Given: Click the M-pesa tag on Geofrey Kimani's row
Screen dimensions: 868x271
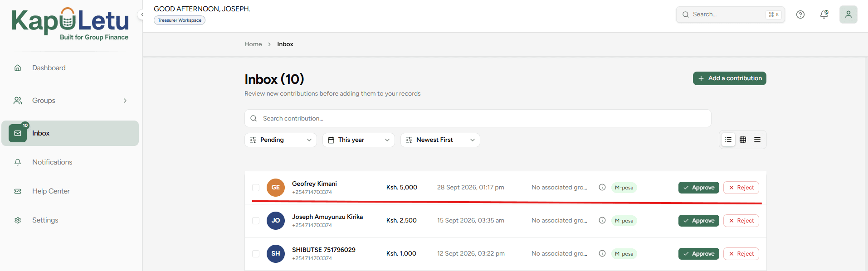Looking at the screenshot, I should point(624,188).
